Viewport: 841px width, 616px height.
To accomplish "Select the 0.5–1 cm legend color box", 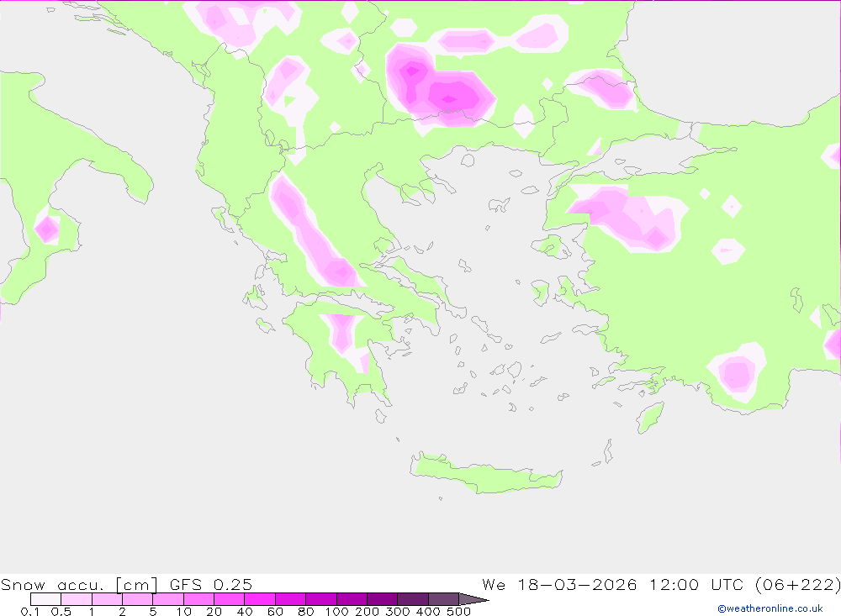I will click(77, 599).
